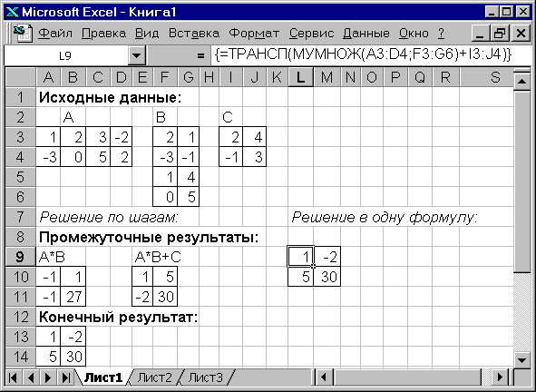
Task: Select row 1 header
Action: pyautogui.click(x=21, y=97)
